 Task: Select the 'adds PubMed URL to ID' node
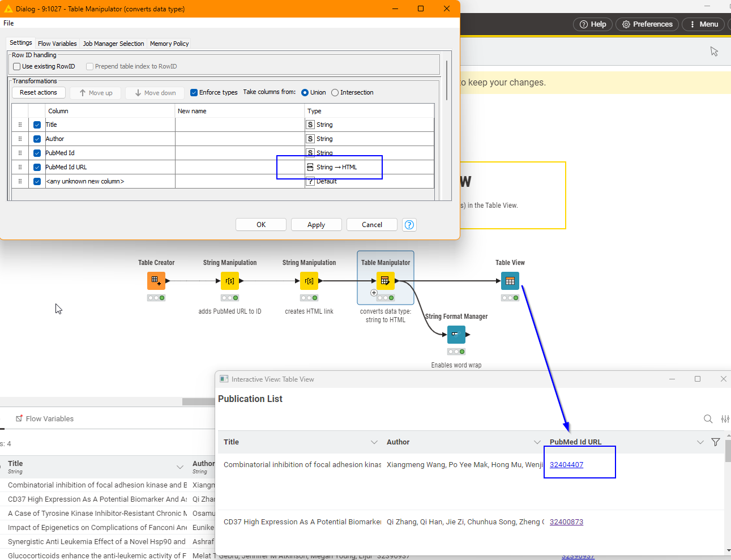coord(230,281)
